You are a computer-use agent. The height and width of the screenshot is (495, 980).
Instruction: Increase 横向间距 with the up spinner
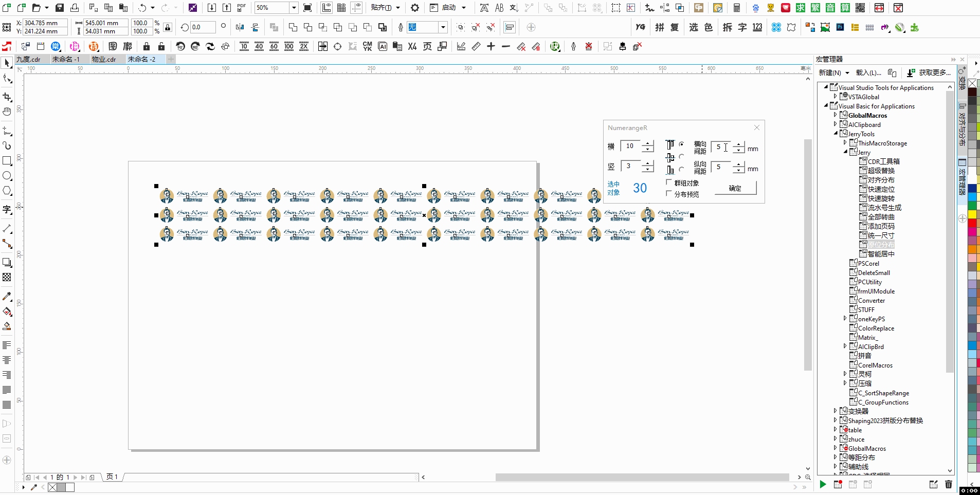738,144
